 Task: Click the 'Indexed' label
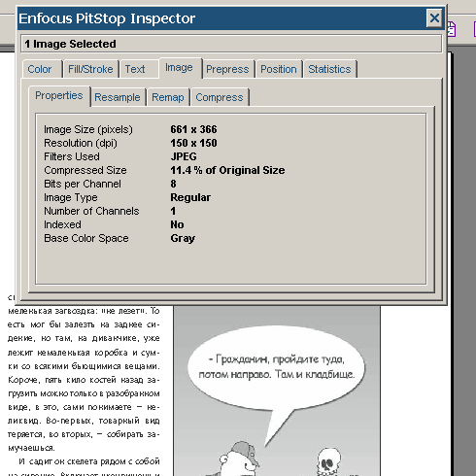point(62,224)
